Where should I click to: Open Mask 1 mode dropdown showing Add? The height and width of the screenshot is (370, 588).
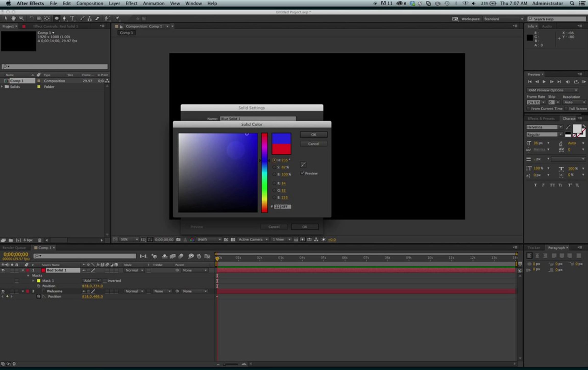[x=91, y=281]
